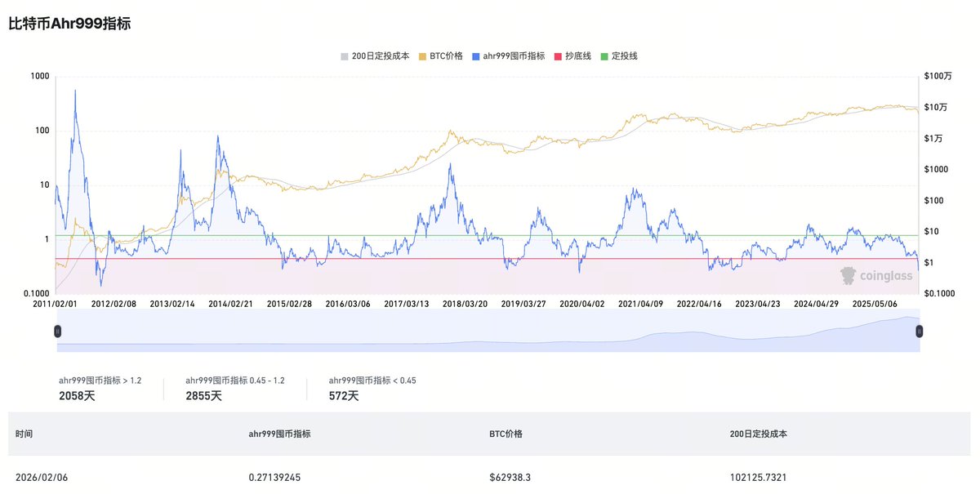
Task: Click the 200日定投成本 table column header
Action: click(x=759, y=434)
